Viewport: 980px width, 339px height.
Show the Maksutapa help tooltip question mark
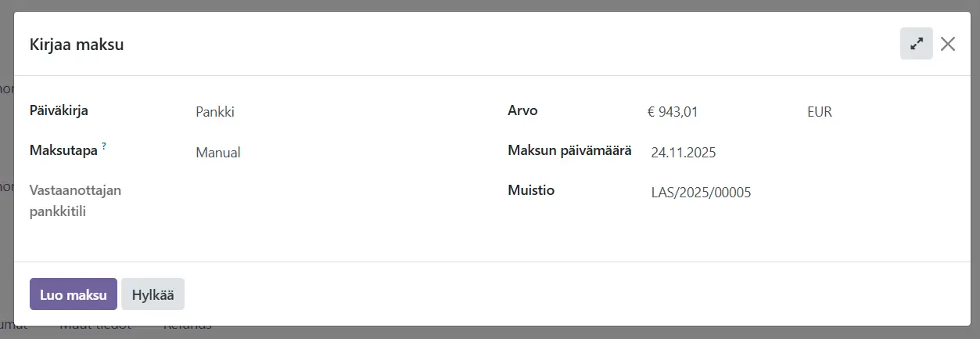tap(104, 146)
